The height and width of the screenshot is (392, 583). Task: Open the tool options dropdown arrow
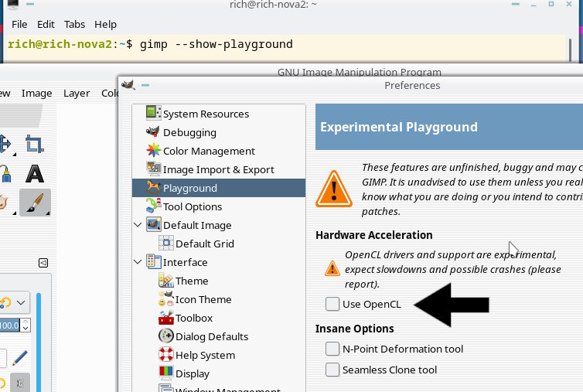tap(20, 302)
